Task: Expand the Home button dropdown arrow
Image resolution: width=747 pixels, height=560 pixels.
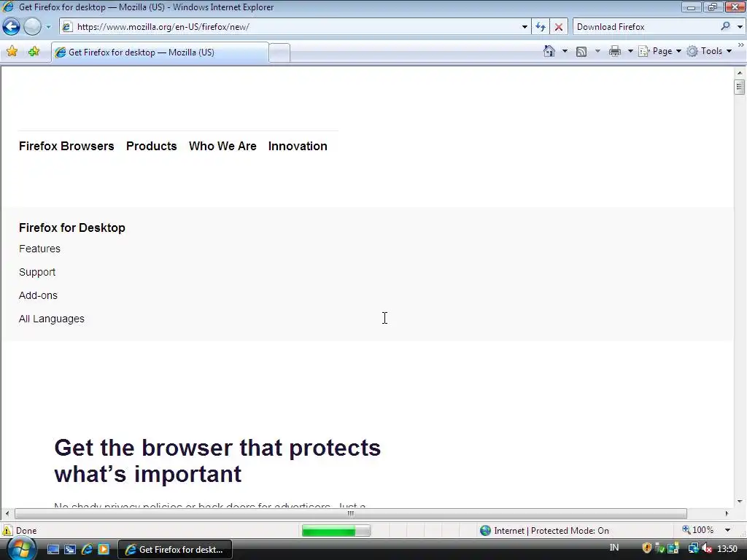Action: [x=565, y=51]
